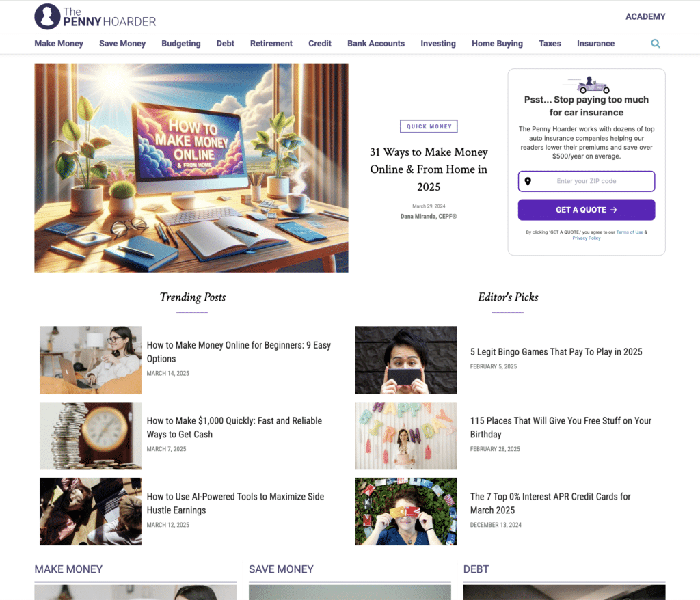Open the Privacy Policy link
This screenshot has height=600, width=700.
pos(586,238)
